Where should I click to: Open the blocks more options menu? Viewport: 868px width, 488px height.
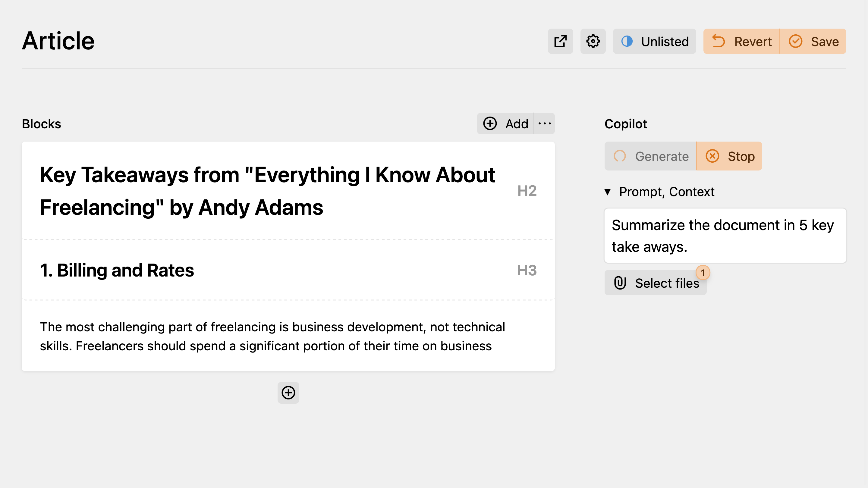[x=545, y=124]
